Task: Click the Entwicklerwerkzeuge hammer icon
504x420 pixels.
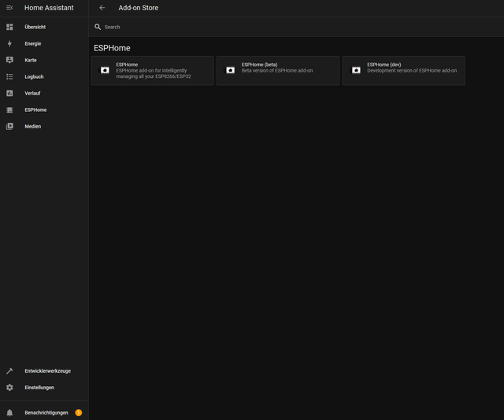Action: [x=9, y=371]
